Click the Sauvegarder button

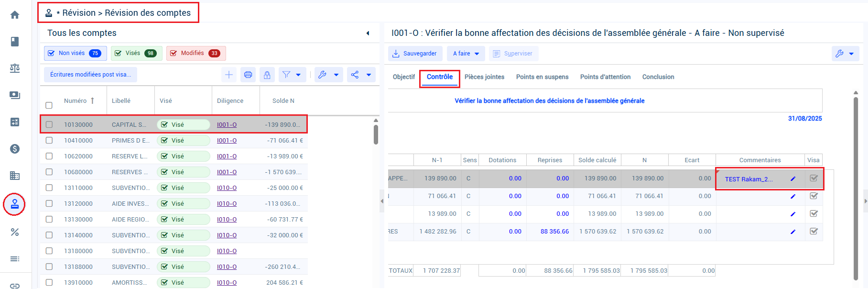coord(415,54)
